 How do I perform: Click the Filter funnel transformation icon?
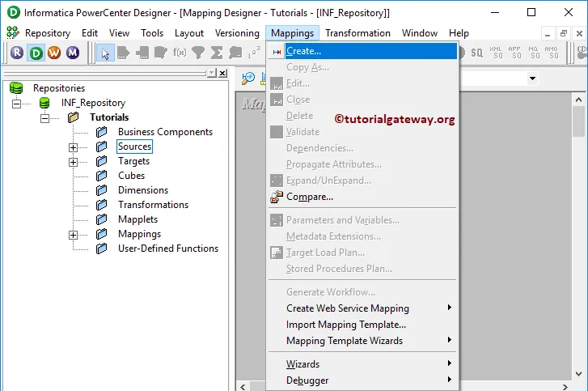pos(198,53)
